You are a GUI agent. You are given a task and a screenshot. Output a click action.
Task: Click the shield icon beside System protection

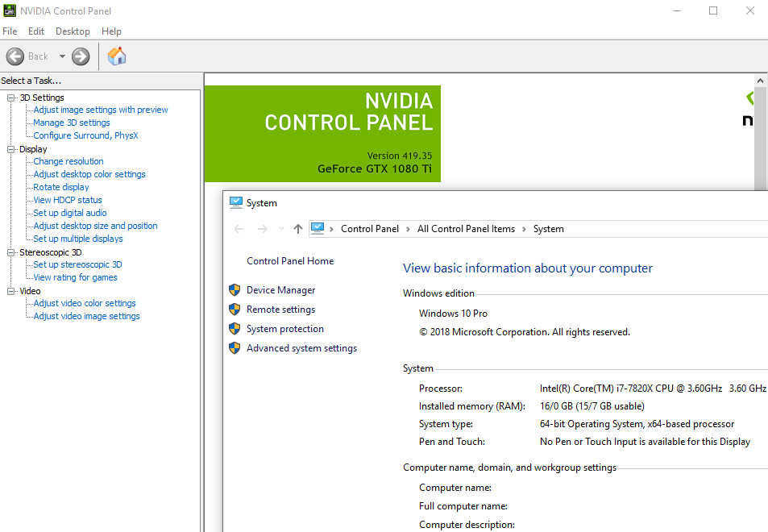[235, 329]
